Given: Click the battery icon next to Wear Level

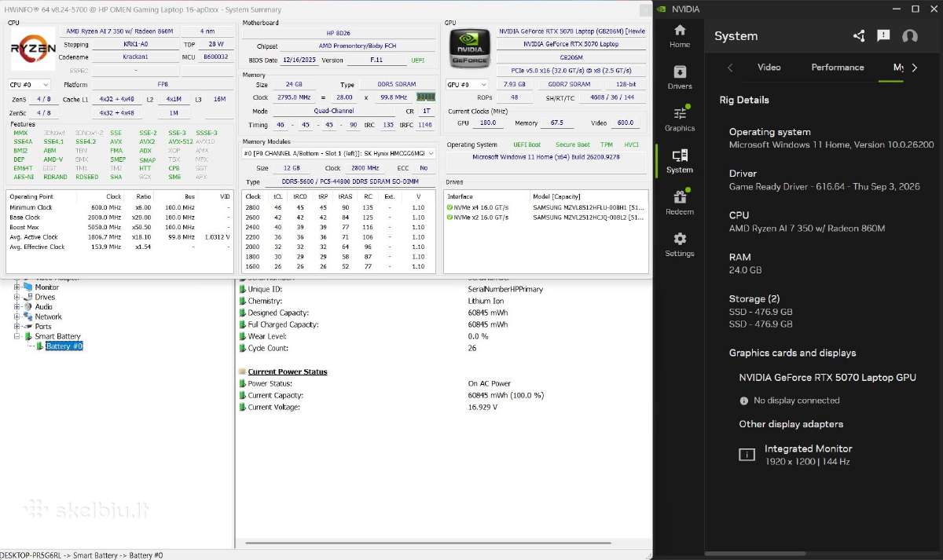Looking at the screenshot, I should pos(242,336).
